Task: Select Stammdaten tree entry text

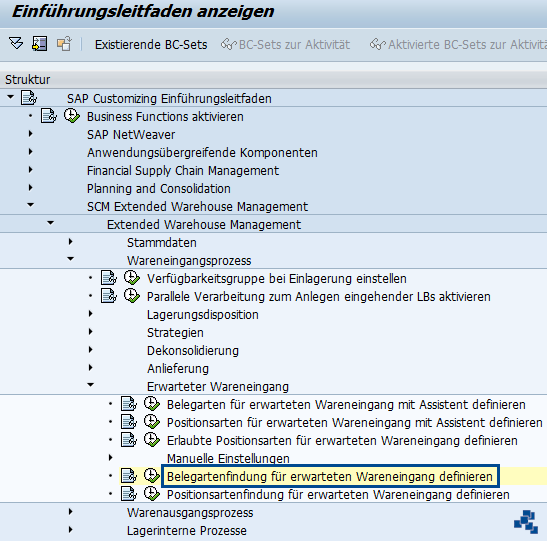Action: [x=162, y=243]
